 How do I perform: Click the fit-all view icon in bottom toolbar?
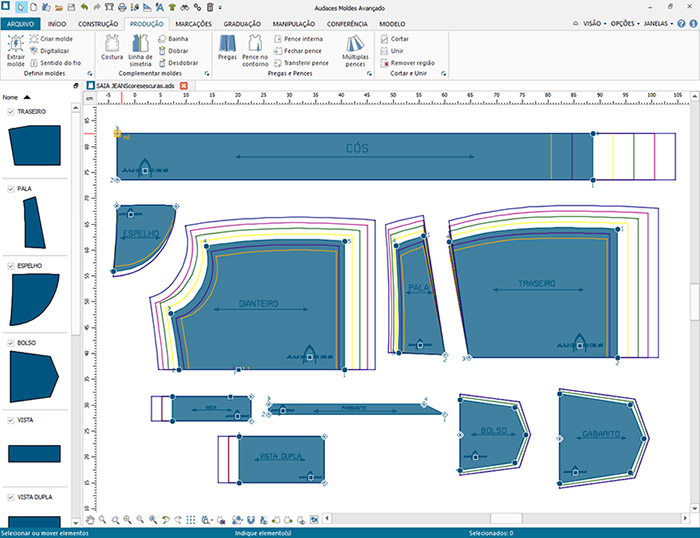point(314,520)
